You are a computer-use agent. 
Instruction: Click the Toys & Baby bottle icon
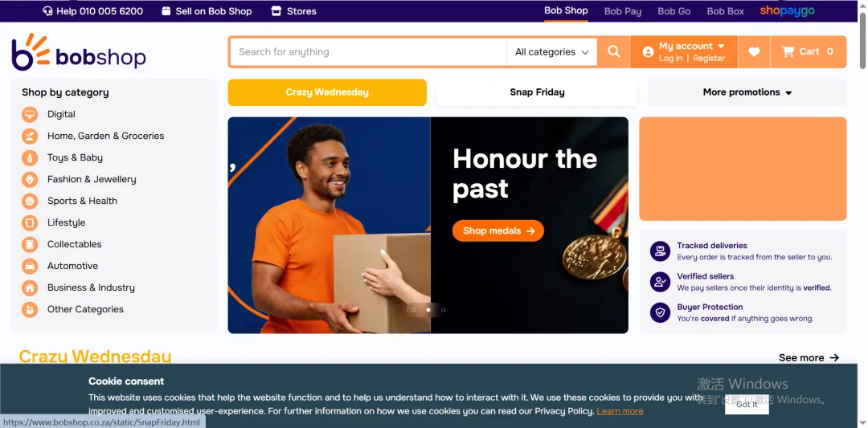(30, 157)
